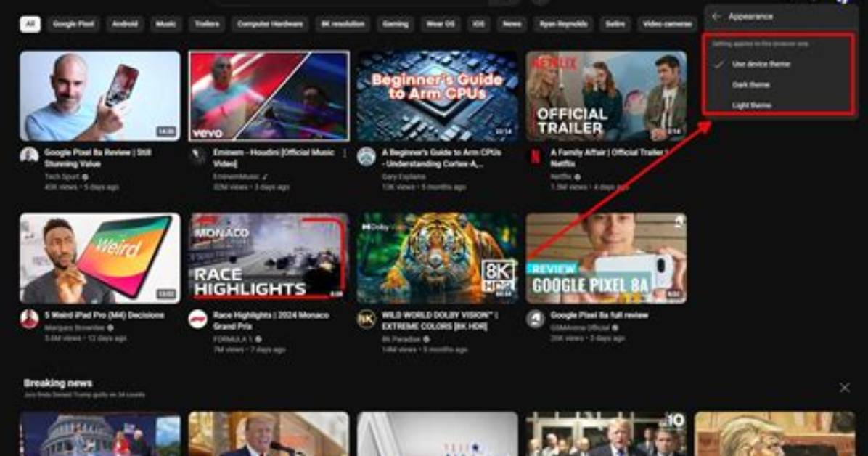Dismiss the Breaking news section

point(844,388)
